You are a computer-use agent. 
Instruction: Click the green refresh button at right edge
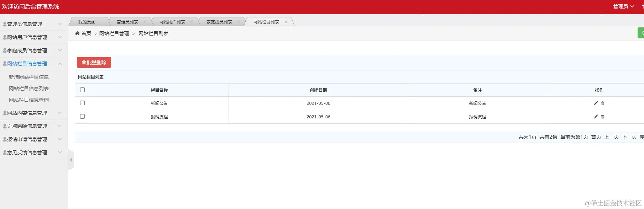click(x=641, y=33)
